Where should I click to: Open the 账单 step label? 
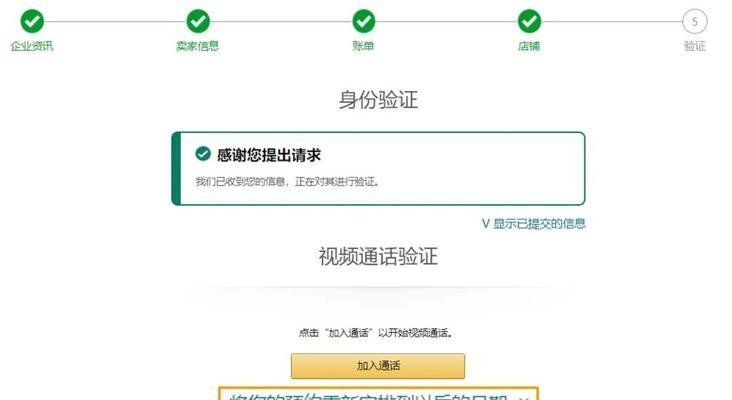[363, 46]
